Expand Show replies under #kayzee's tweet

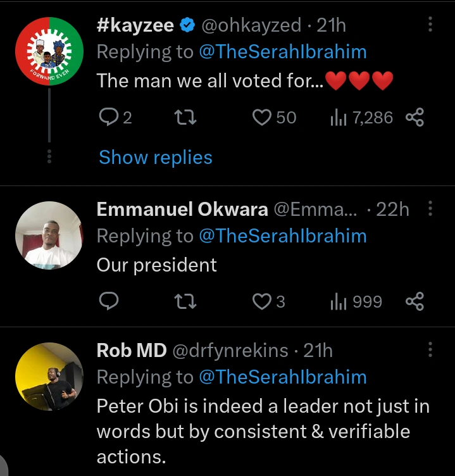tap(155, 157)
